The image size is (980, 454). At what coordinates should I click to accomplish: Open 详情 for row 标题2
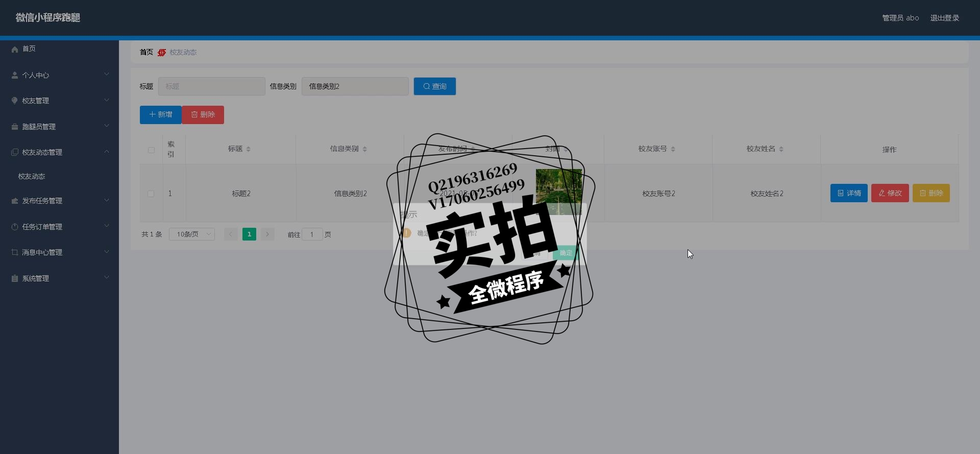pyautogui.click(x=849, y=193)
